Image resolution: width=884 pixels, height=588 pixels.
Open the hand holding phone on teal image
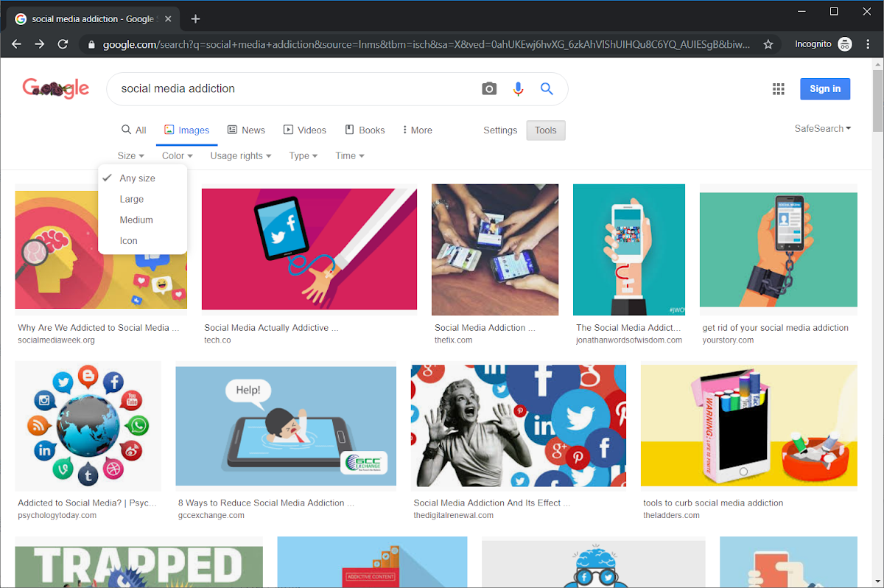click(629, 250)
